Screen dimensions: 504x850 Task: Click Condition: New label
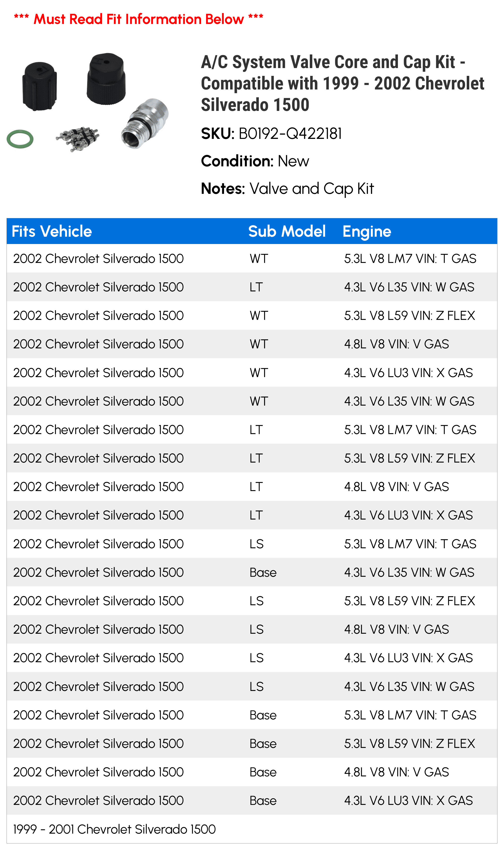pos(255,161)
